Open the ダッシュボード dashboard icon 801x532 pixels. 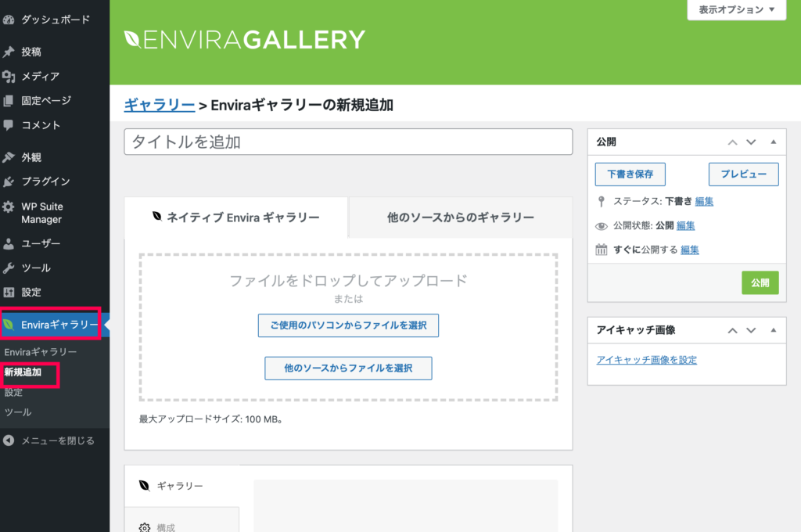click(8, 20)
